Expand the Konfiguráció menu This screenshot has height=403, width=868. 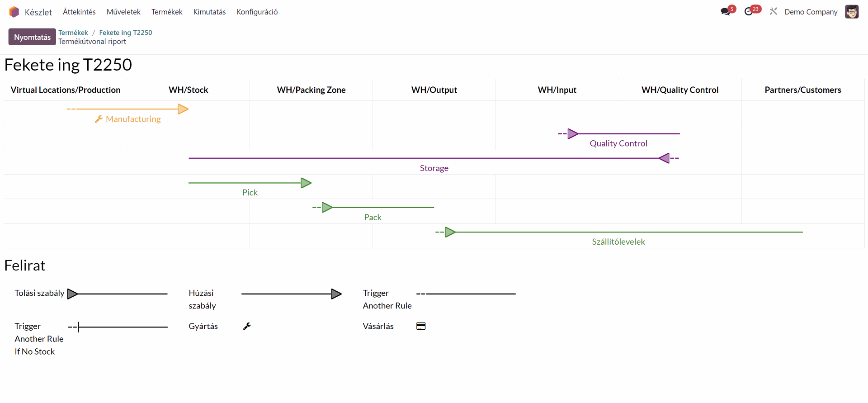[257, 12]
